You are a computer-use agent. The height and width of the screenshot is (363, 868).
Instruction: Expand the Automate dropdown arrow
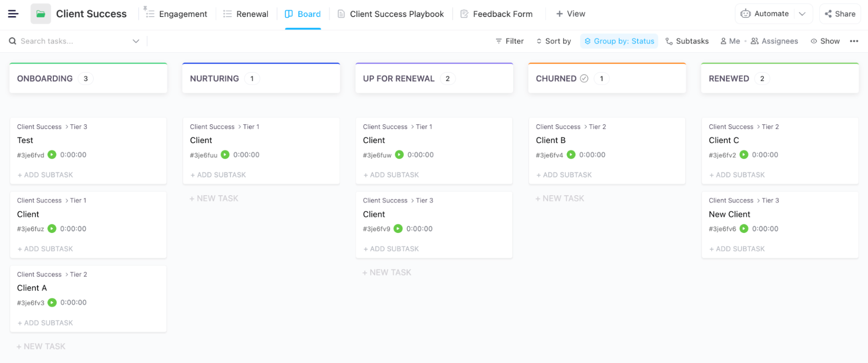pos(802,14)
